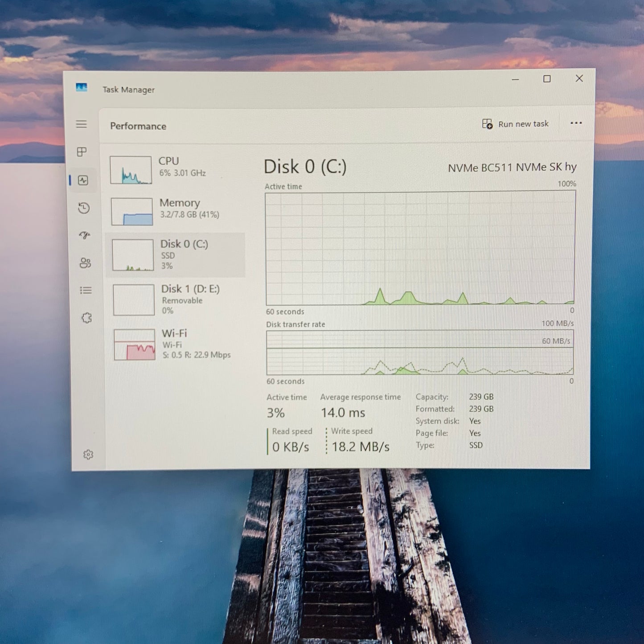This screenshot has width=644, height=644.
Task: Click the Run new task button
Action: click(x=517, y=123)
